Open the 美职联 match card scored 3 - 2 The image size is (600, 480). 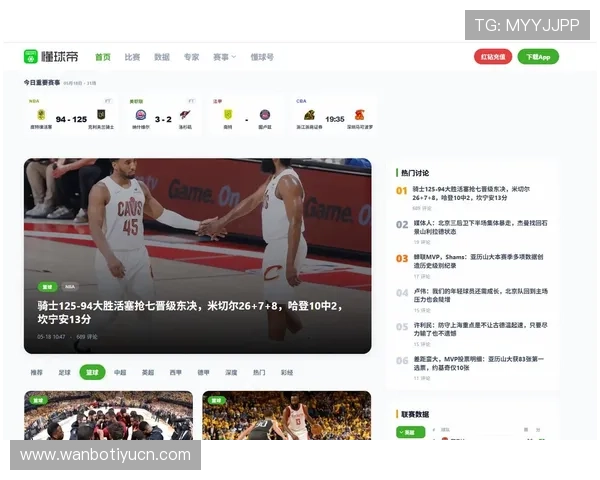tap(163, 115)
